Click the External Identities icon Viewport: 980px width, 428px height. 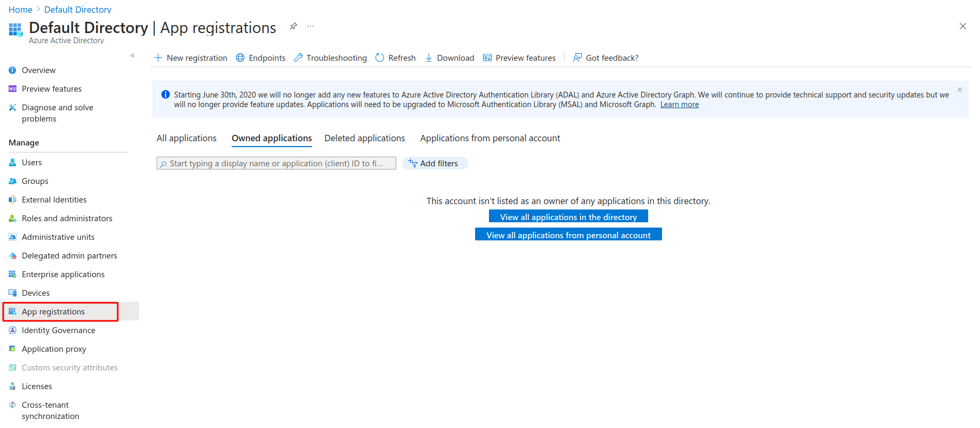click(x=13, y=200)
